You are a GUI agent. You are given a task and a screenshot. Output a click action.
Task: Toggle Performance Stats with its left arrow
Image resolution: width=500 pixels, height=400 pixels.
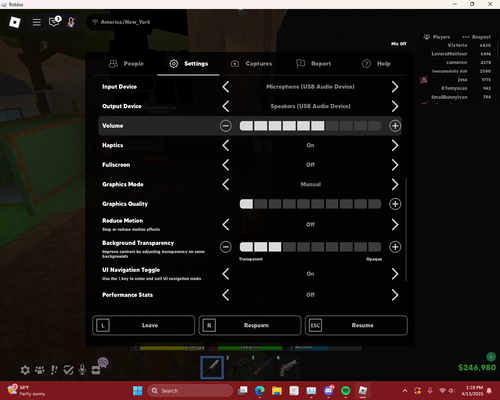(x=226, y=295)
